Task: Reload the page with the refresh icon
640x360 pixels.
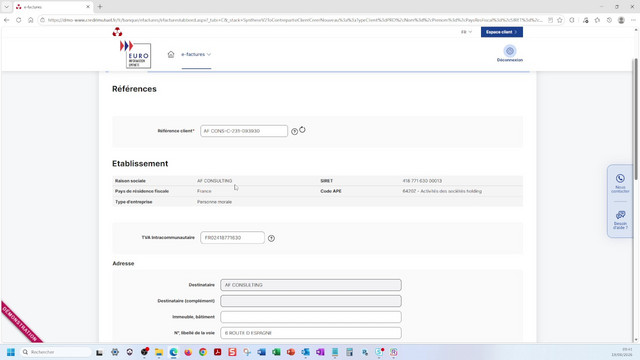Action: (18, 20)
